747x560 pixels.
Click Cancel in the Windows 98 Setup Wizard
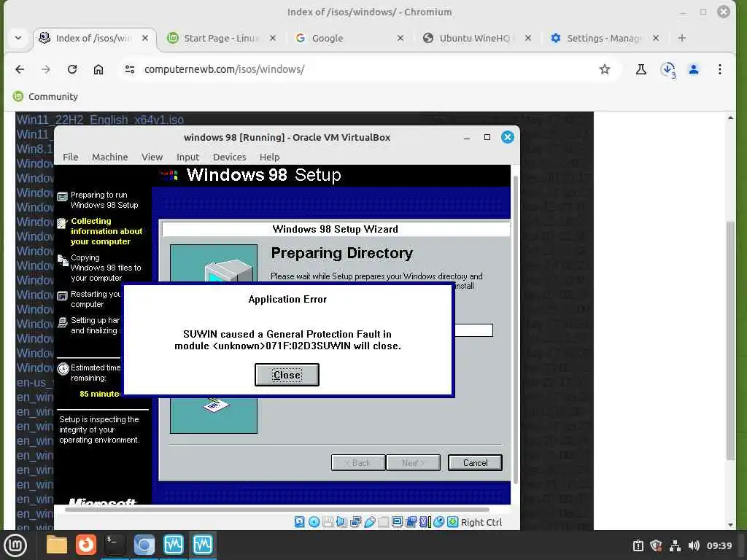pos(475,462)
